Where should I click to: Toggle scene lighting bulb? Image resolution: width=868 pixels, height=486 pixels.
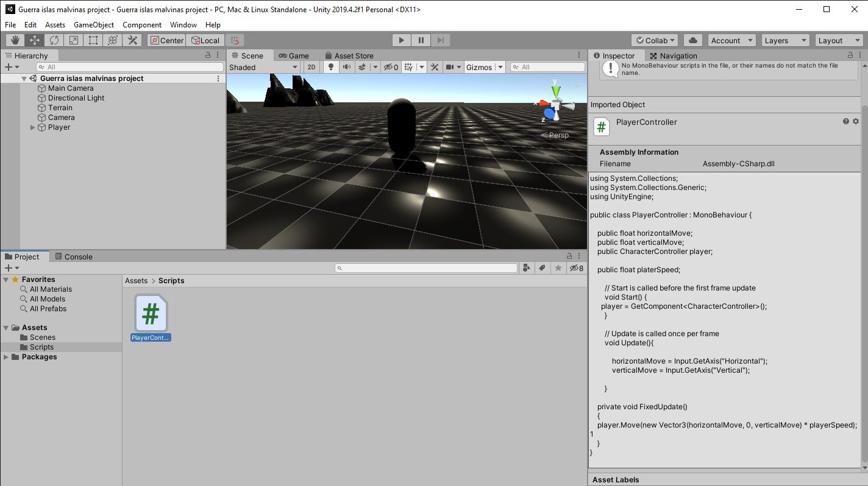[x=331, y=67]
